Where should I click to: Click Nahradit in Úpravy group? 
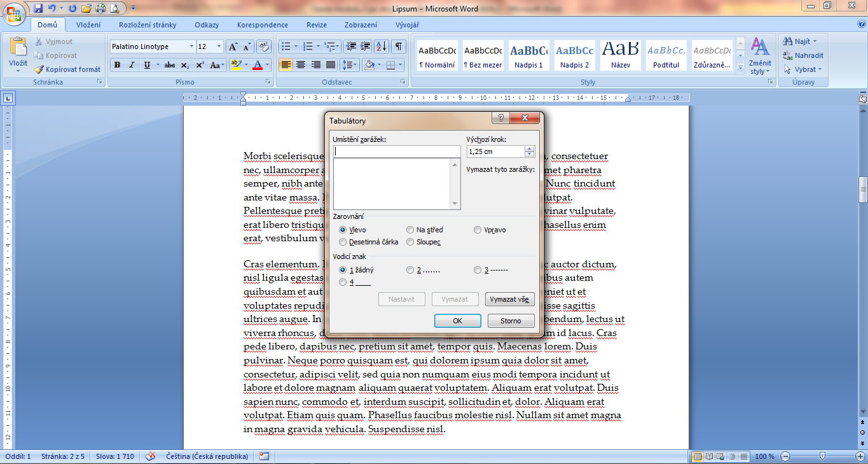click(x=804, y=55)
